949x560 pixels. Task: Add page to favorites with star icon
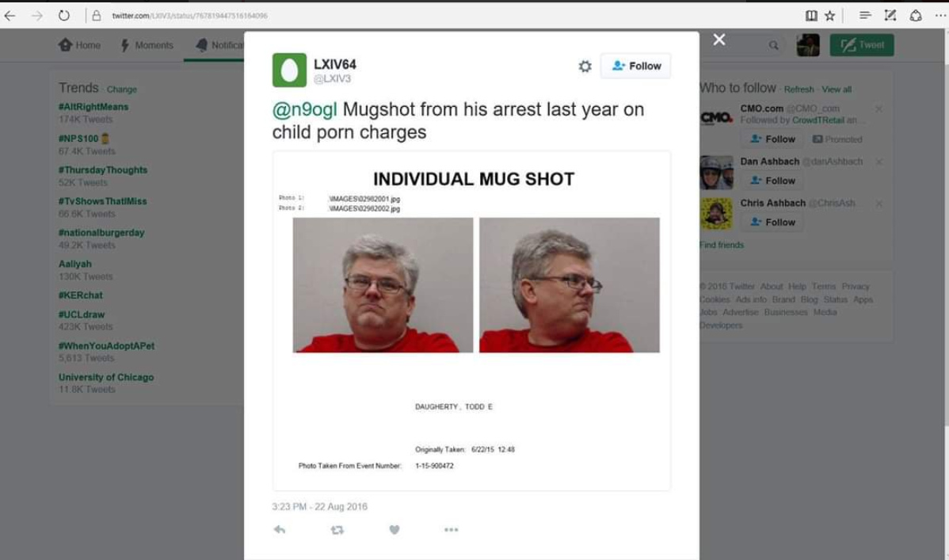click(x=829, y=16)
